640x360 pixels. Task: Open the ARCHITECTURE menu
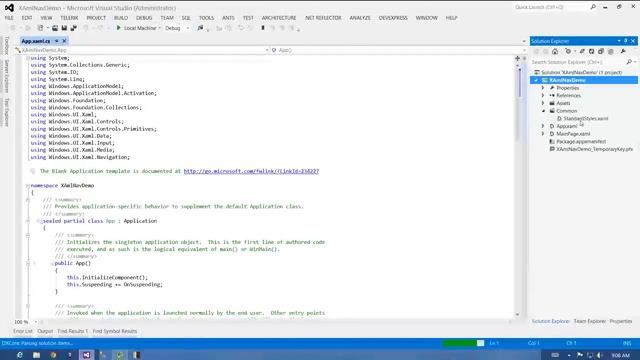(x=279, y=18)
